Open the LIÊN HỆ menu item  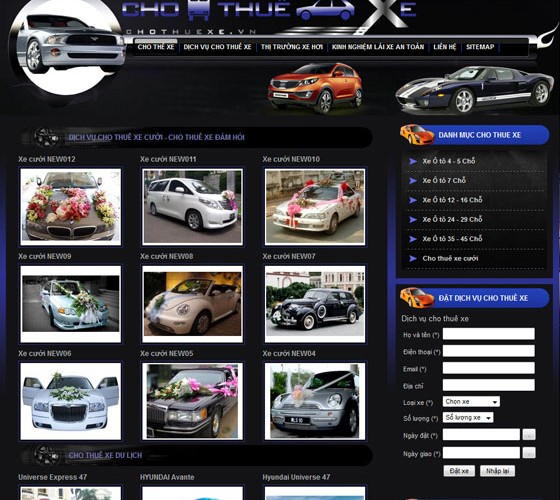pos(445,47)
